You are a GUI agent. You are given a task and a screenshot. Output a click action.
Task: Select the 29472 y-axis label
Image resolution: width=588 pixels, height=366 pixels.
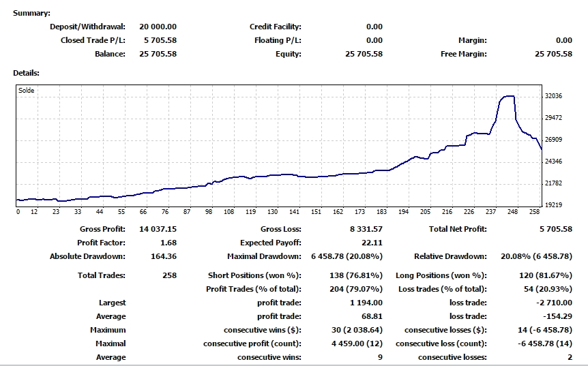553,118
